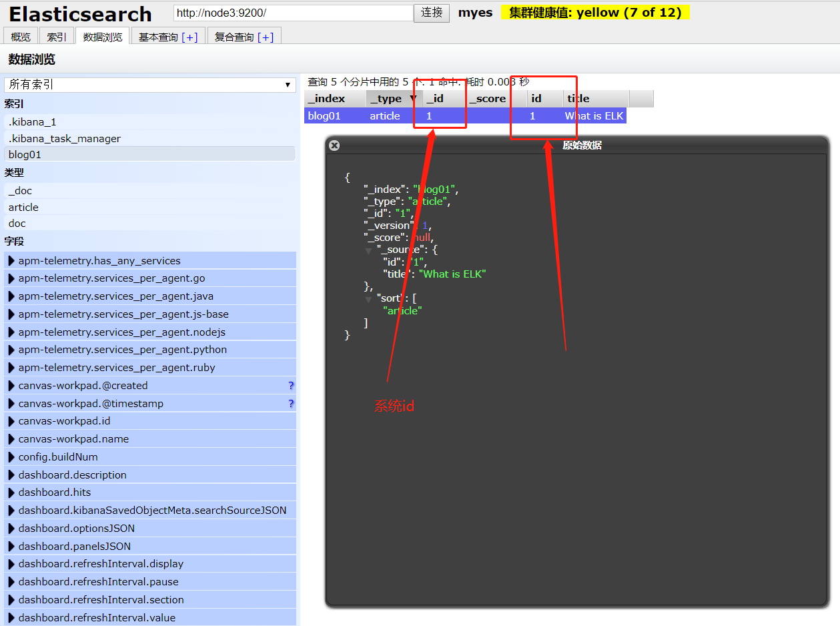Viewport: 840px width, 626px height.
Task: Open the 基本查询 tab
Action: pos(158,37)
